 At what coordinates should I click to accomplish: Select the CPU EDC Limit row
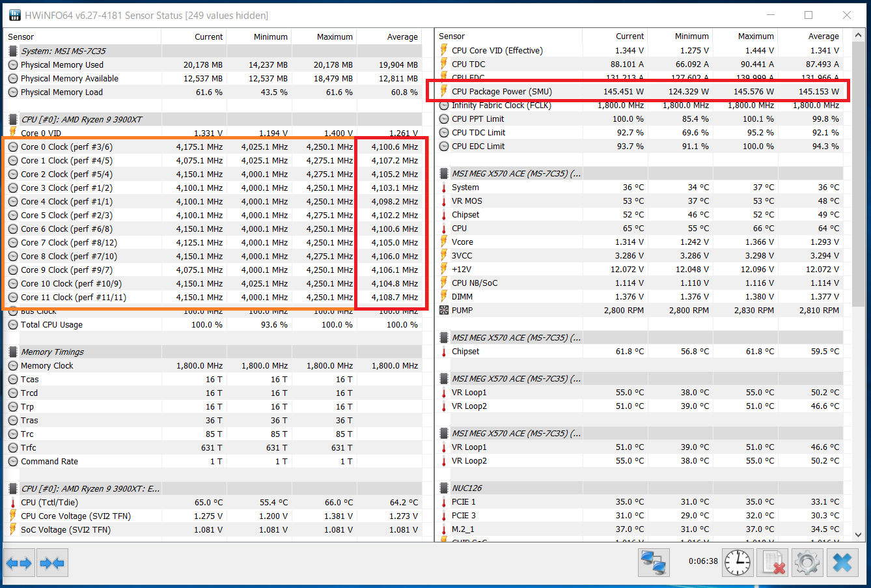(x=639, y=146)
